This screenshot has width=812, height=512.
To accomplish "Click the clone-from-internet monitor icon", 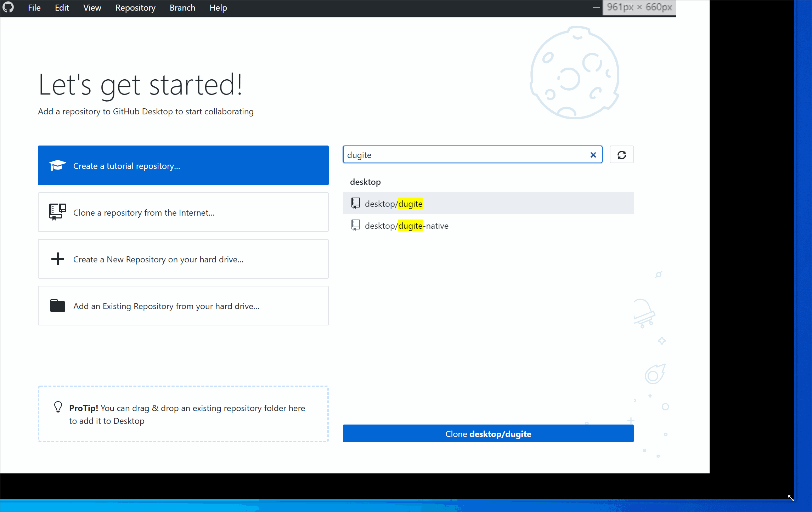I will coord(57,212).
